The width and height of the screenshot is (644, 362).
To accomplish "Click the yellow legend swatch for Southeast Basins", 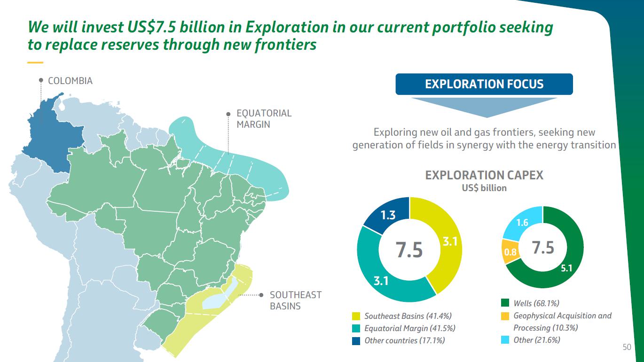I will point(356,316).
